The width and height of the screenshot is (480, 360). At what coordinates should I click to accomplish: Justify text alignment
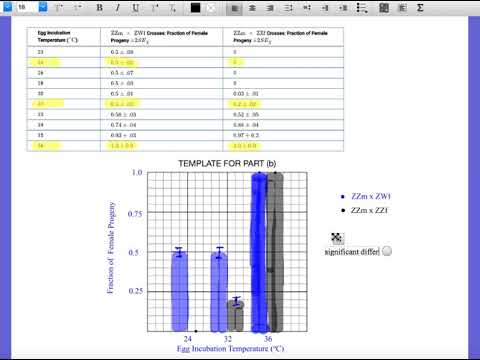(289, 8)
